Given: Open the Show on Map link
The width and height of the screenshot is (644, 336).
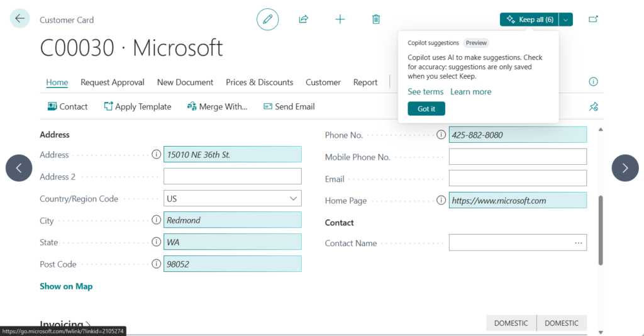Looking at the screenshot, I should click(x=66, y=286).
